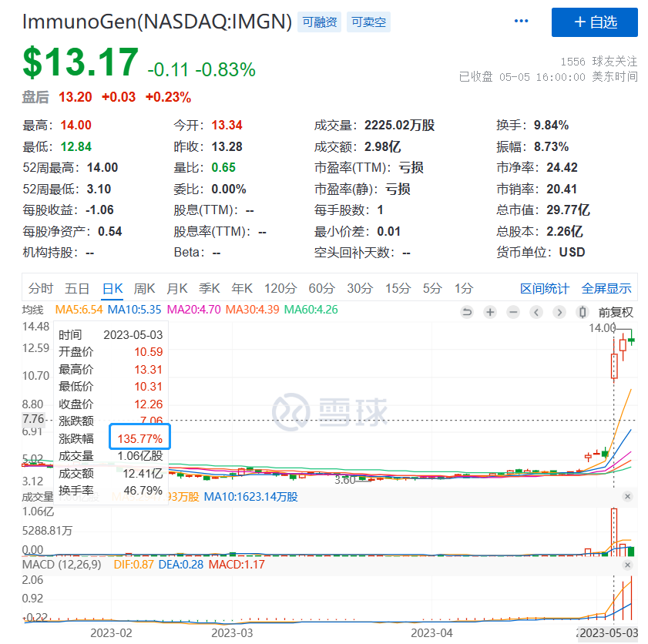The width and height of the screenshot is (648, 644).
Task: Click the 135.77% change value in tooltip
Action: click(140, 438)
